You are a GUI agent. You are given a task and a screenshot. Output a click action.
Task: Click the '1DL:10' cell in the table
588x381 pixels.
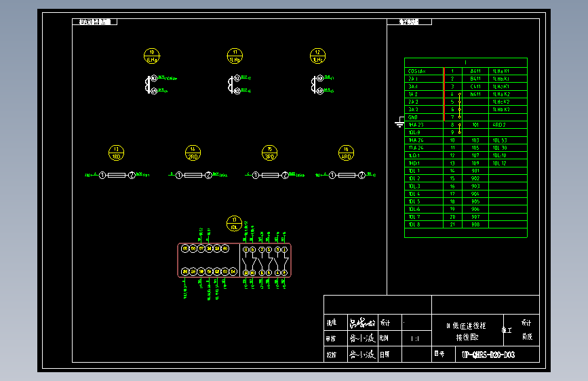[x=508, y=156]
